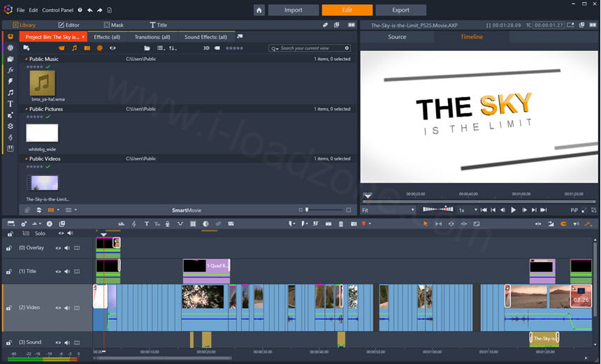
Task: Click the Create Song ScoreFitter icon
Action: tap(133, 224)
